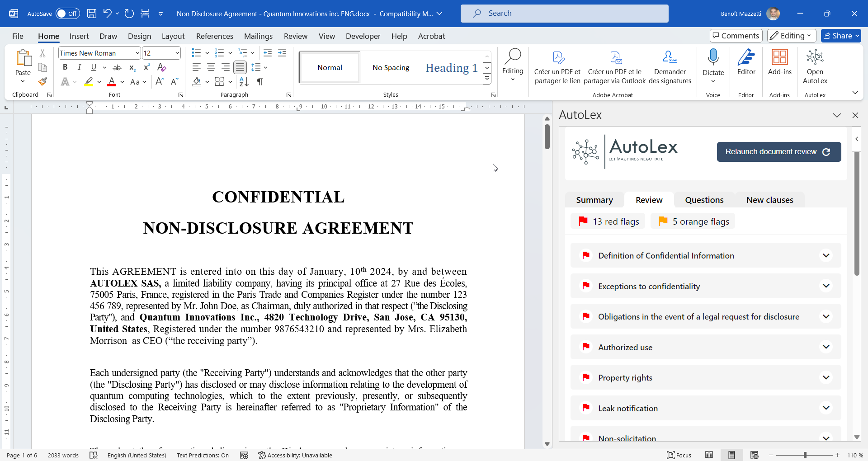Screen dimensions: 868x461
Task: Open the Insert tab
Action: [x=79, y=36]
